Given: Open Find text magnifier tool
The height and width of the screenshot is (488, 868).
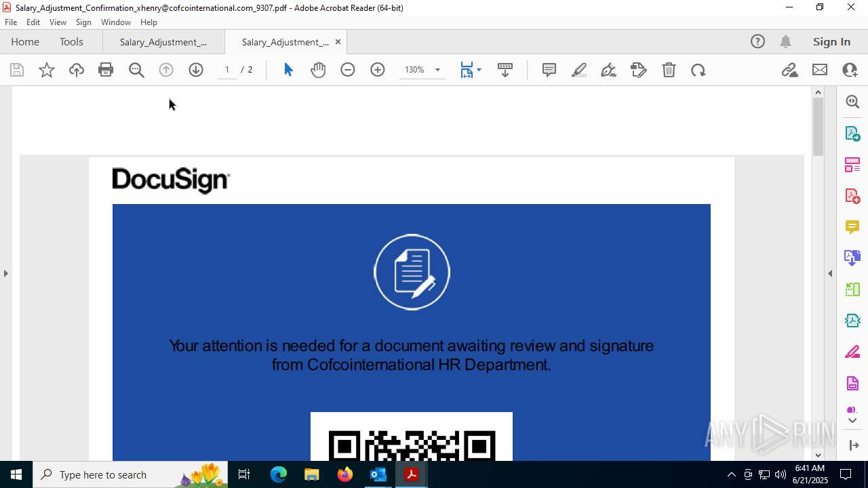Looking at the screenshot, I should (136, 70).
